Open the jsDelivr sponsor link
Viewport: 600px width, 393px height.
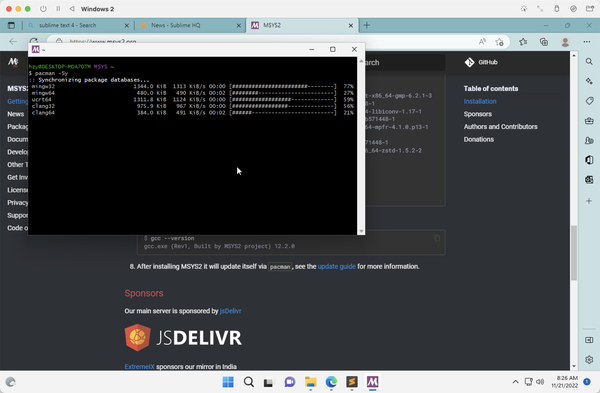pos(230,311)
